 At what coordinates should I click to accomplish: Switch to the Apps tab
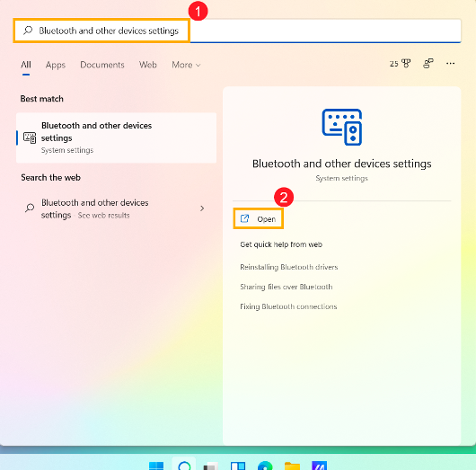56,65
